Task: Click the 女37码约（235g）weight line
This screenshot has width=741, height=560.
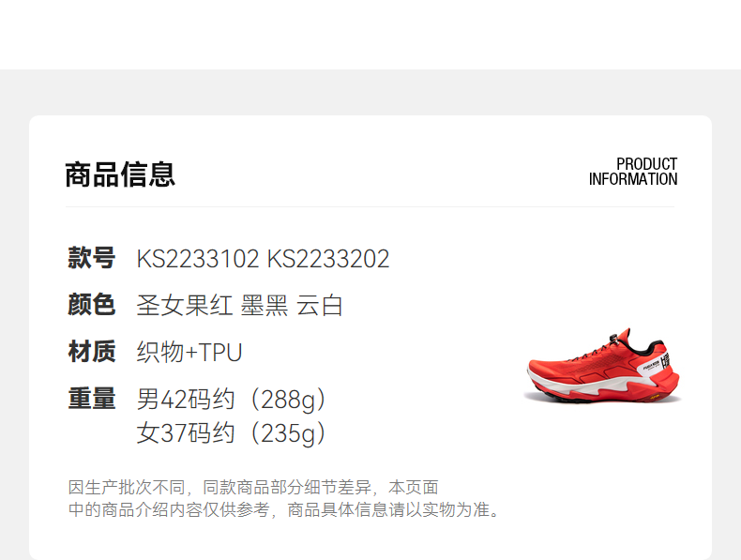Action: [x=231, y=433]
